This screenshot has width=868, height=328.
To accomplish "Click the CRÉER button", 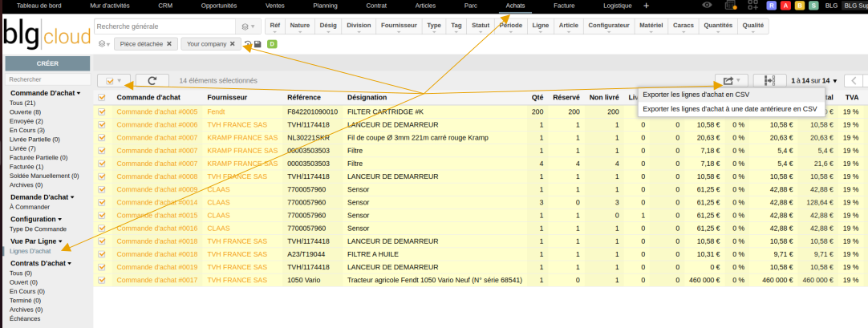I will point(47,63).
